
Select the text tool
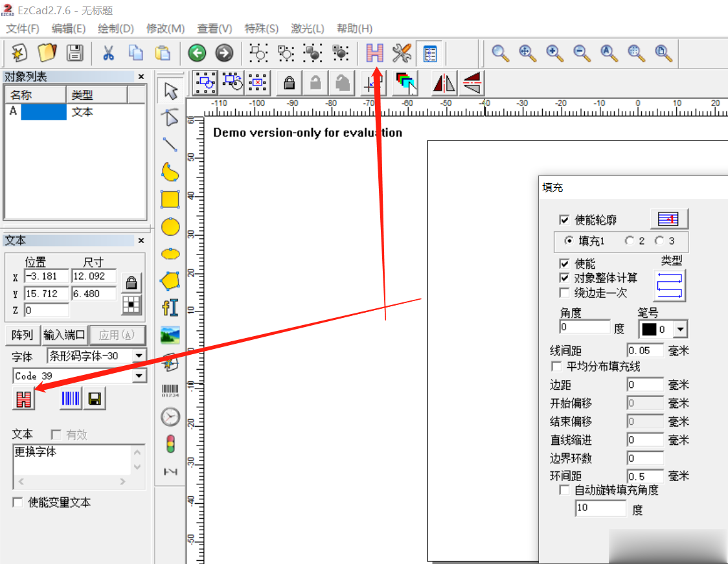170,308
